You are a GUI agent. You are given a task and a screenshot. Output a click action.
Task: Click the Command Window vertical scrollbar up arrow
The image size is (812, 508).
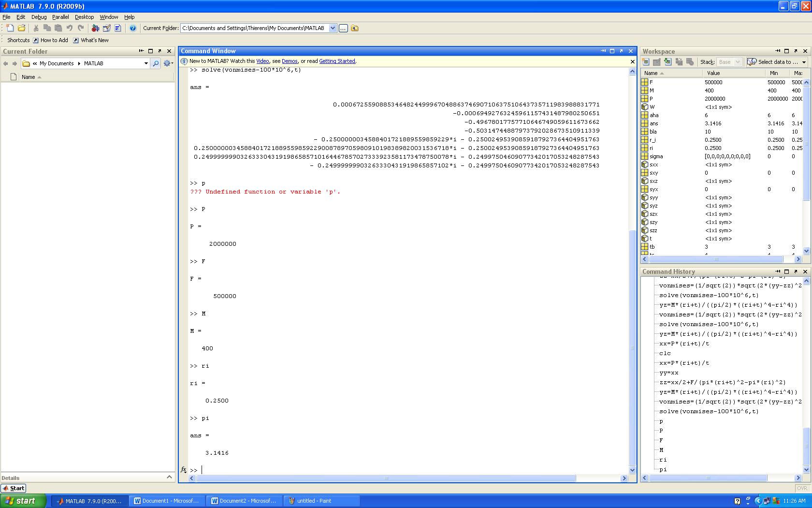tap(632, 72)
